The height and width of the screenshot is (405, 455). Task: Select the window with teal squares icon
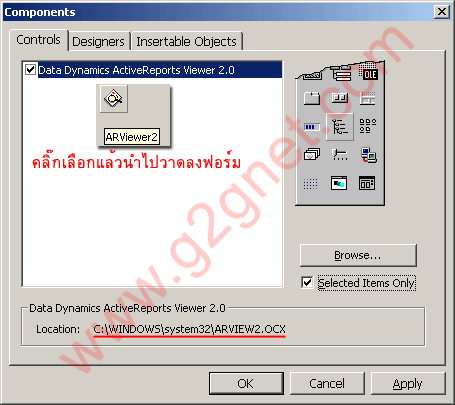tap(339, 183)
